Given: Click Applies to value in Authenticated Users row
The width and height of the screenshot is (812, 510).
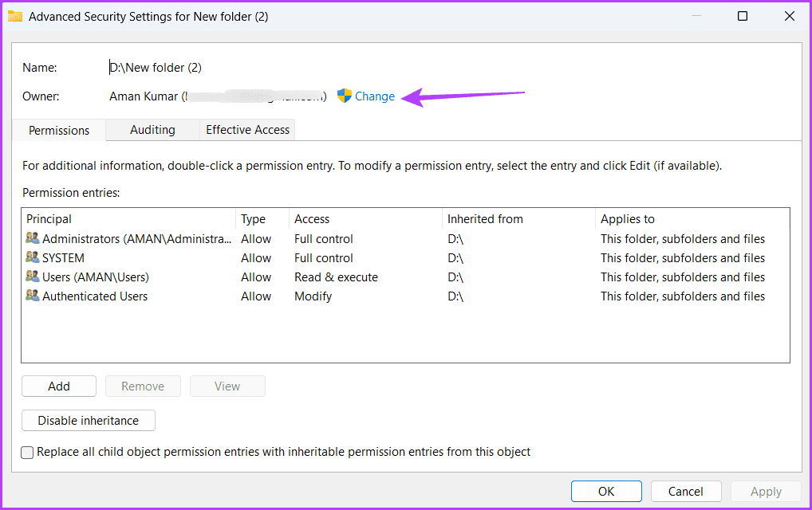Looking at the screenshot, I should 683,296.
